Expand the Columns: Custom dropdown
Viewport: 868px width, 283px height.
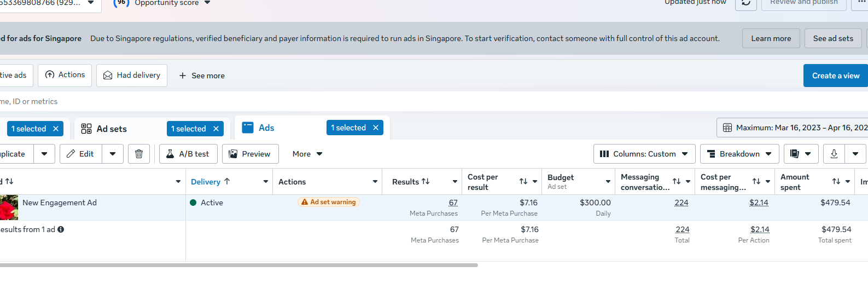pyautogui.click(x=644, y=154)
